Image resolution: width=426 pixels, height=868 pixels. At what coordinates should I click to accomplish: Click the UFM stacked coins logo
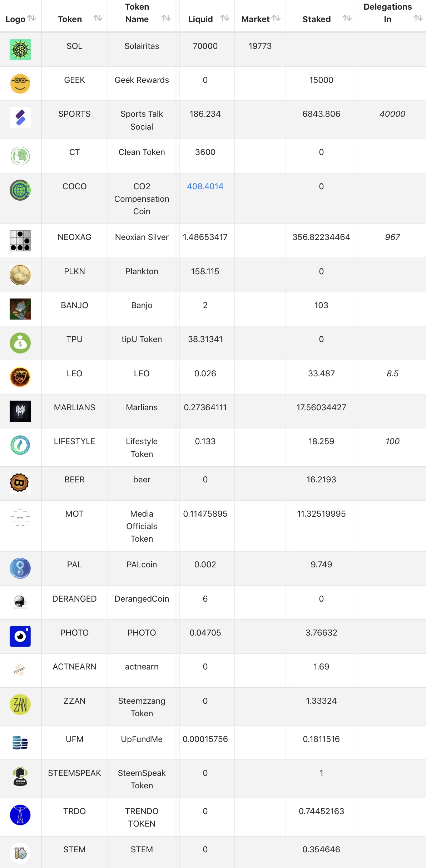pos(20,743)
